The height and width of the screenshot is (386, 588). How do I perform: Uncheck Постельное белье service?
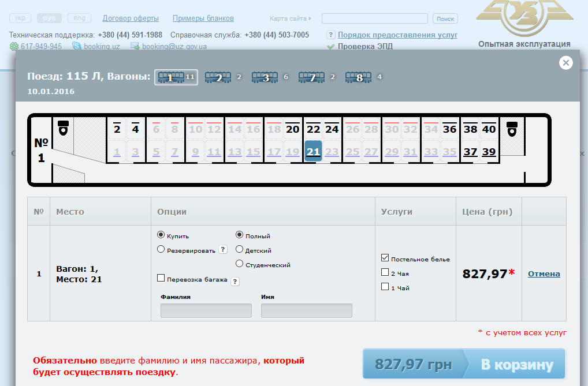click(385, 258)
